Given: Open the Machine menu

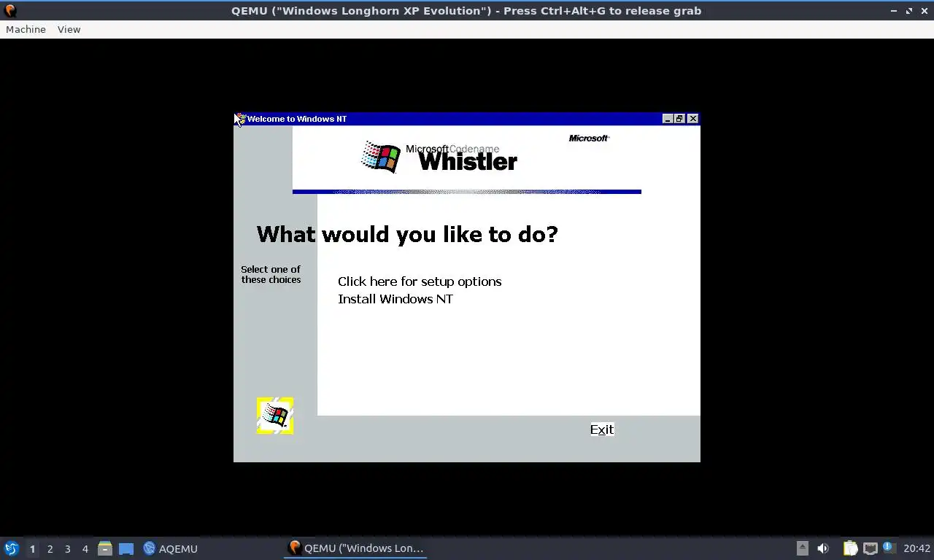Looking at the screenshot, I should (x=26, y=29).
